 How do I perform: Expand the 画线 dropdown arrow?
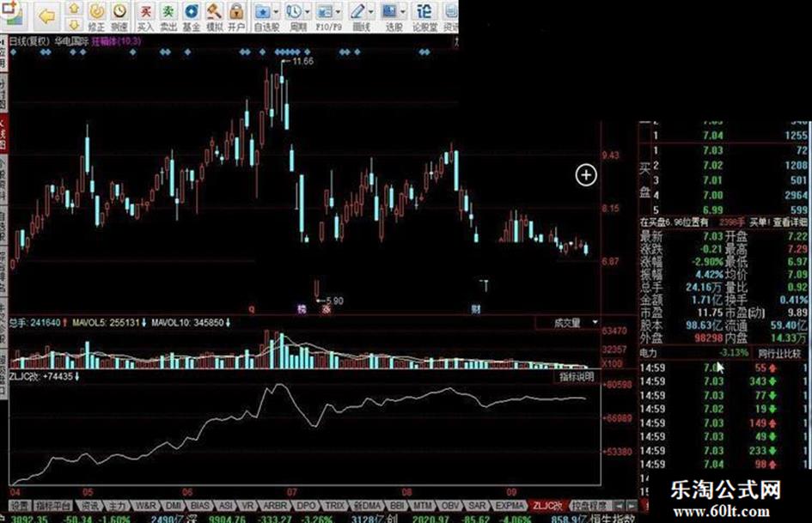pos(370,12)
